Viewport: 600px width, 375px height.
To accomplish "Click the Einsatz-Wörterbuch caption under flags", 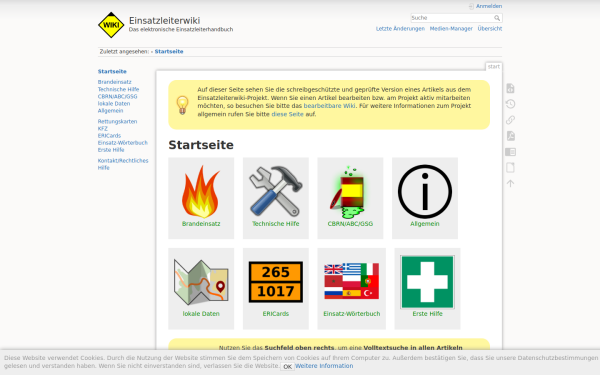I will [352, 314].
